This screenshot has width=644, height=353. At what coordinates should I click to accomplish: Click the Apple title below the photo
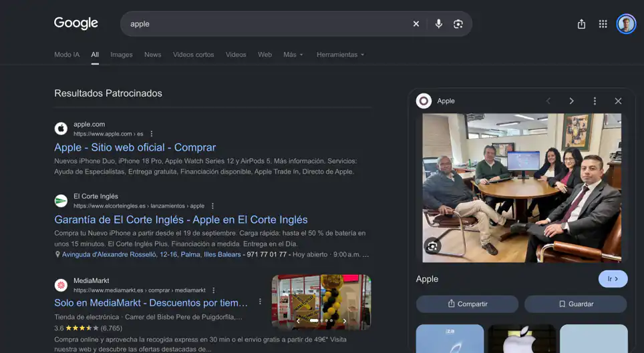tap(427, 279)
